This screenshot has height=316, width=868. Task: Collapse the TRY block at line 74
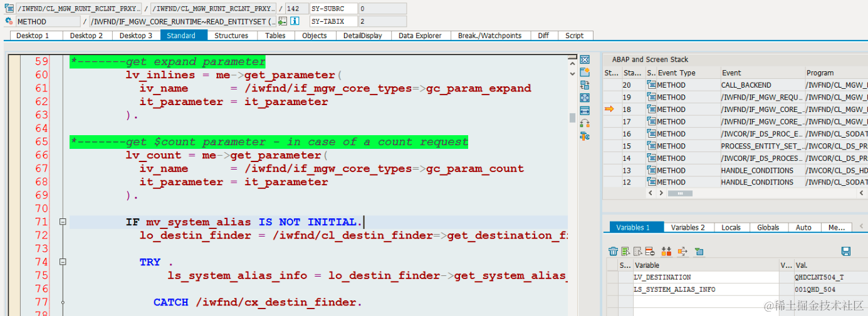[x=63, y=262]
